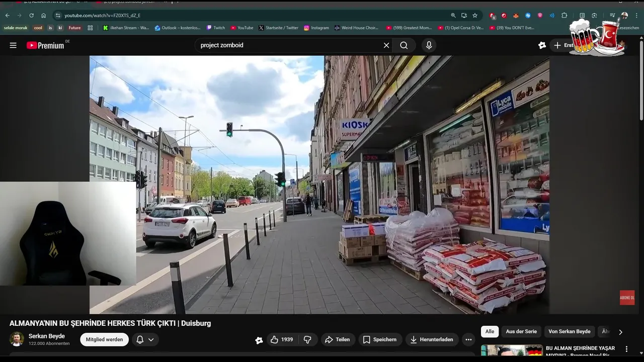Open the reading list side panel icon

(582, 16)
